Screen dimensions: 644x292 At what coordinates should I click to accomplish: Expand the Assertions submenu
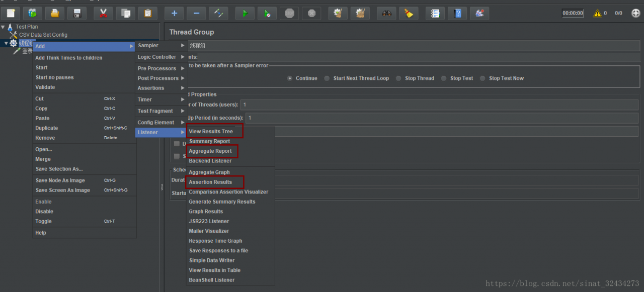[161, 88]
